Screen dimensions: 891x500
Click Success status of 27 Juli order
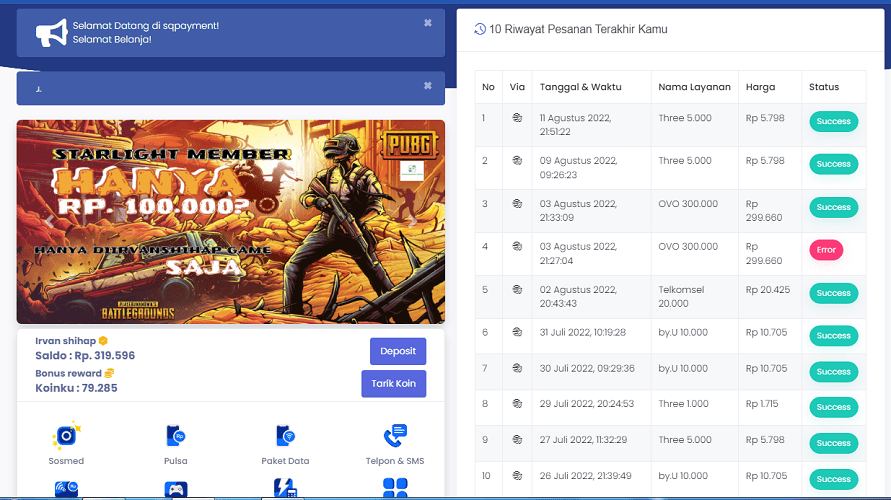(834, 443)
